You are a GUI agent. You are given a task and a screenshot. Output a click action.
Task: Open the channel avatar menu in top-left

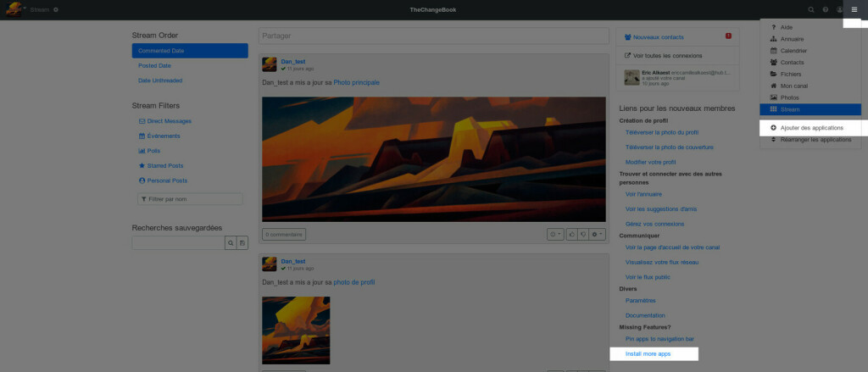[14, 9]
